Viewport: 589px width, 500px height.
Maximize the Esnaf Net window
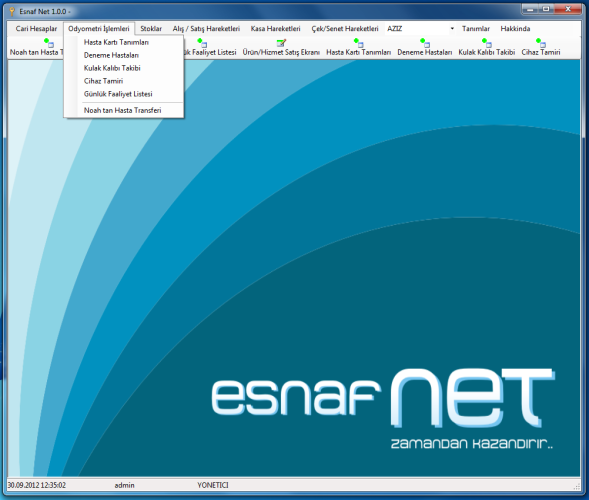tap(546, 9)
